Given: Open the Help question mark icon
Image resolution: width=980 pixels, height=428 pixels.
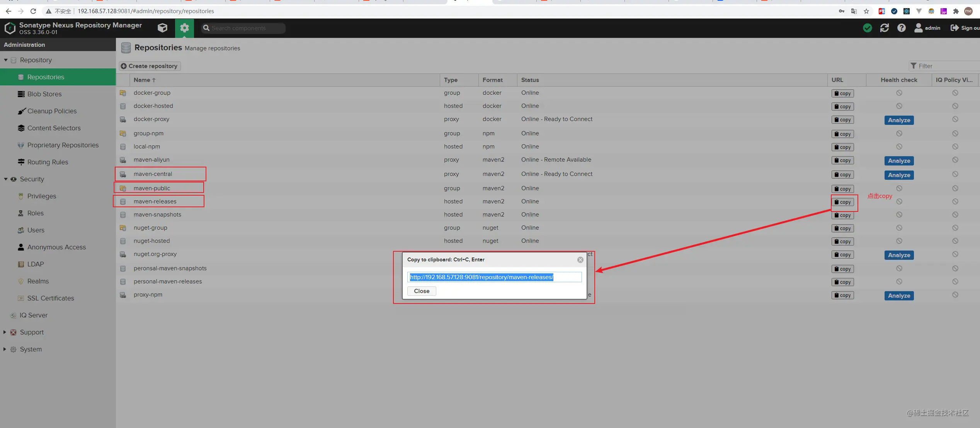Looking at the screenshot, I should pyautogui.click(x=902, y=28).
